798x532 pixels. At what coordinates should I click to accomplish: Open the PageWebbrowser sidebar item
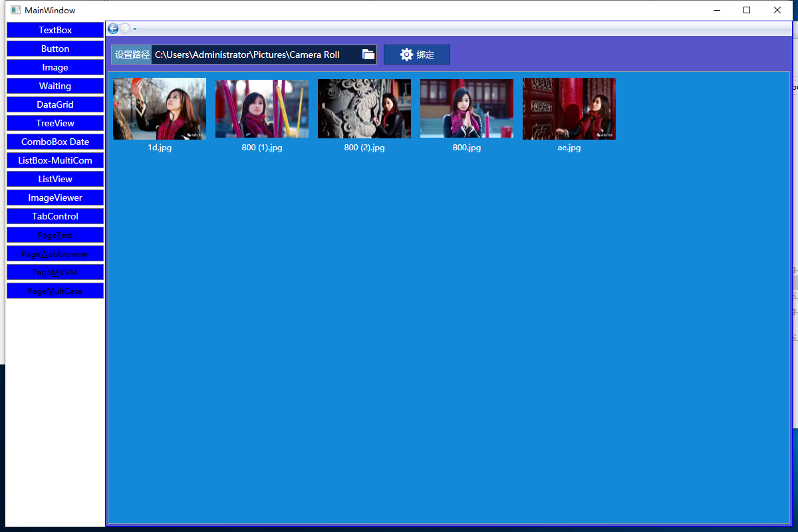tap(55, 253)
